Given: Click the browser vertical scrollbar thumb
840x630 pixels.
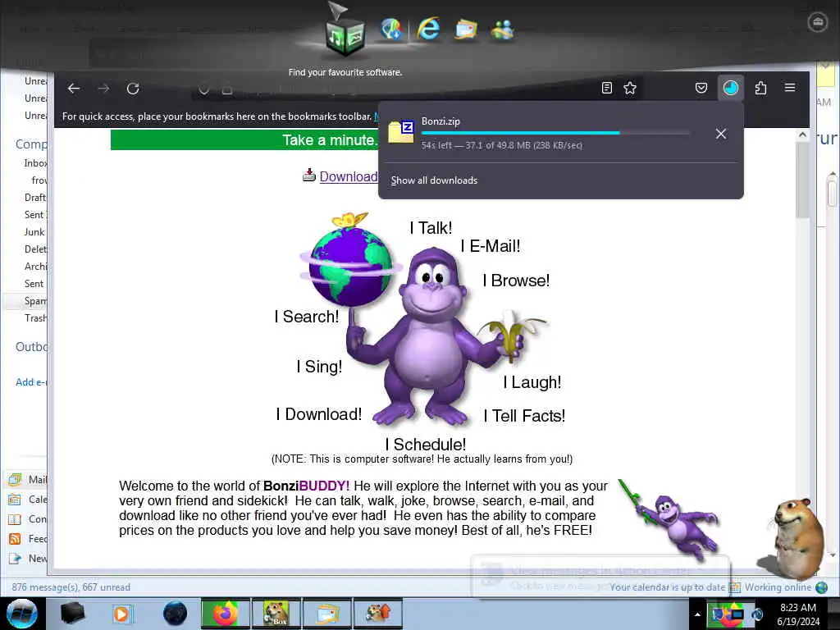Looking at the screenshot, I should [x=802, y=180].
